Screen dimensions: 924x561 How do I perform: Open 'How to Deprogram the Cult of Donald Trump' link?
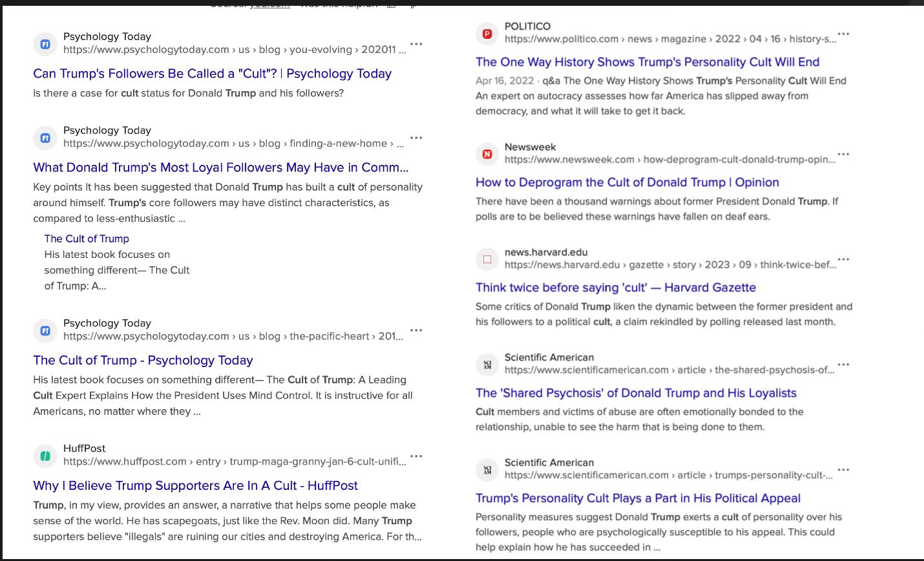627,182
